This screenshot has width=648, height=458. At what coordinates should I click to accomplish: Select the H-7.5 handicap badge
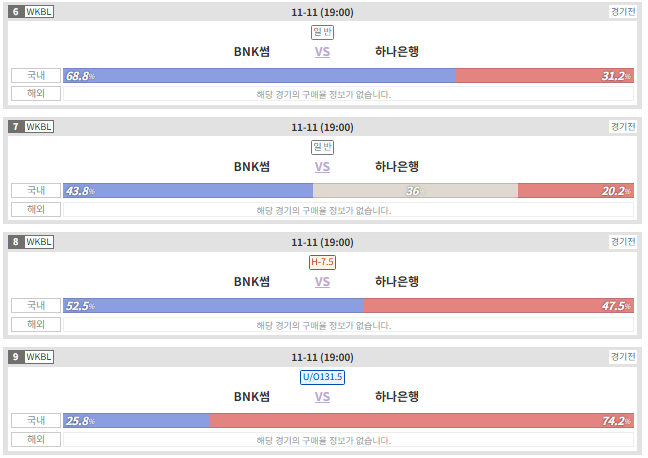click(x=322, y=262)
